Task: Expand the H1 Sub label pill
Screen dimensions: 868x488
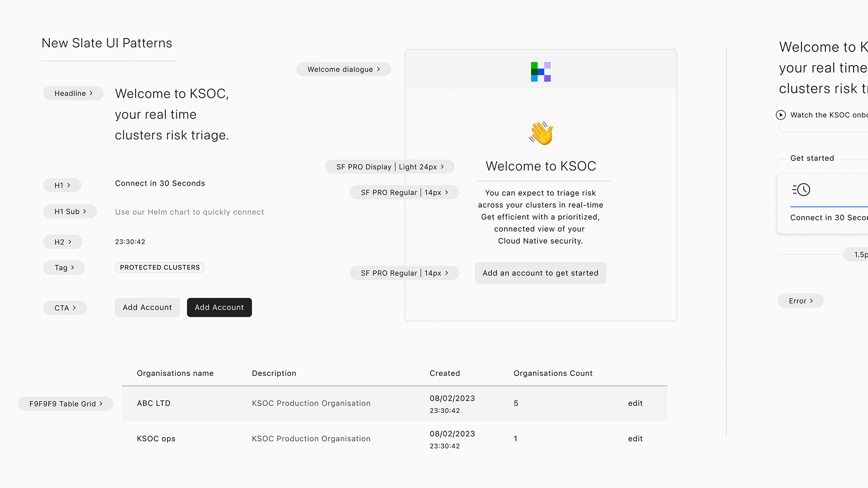Action: point(70,211)
